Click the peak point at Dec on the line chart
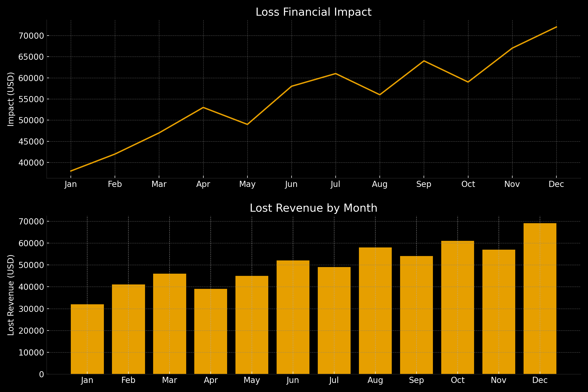Image resolution: width=588 pixels, height=392 pixels. point(556,27)
